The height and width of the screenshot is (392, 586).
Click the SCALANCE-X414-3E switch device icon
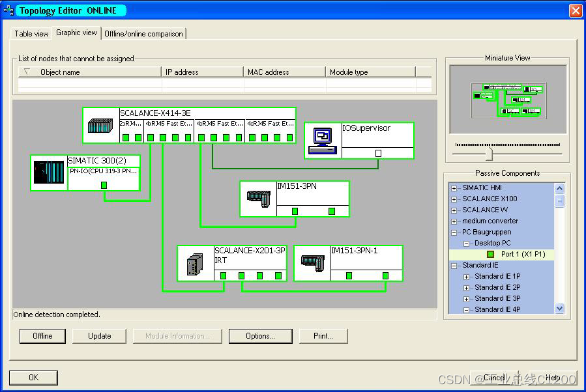(100, 126)
